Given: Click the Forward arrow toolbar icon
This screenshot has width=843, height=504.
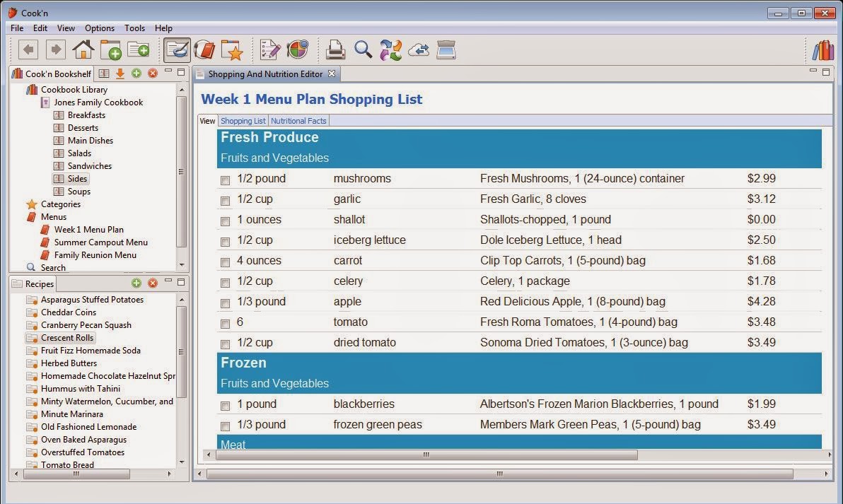Looking at the screenshot, I should (55, 50).
